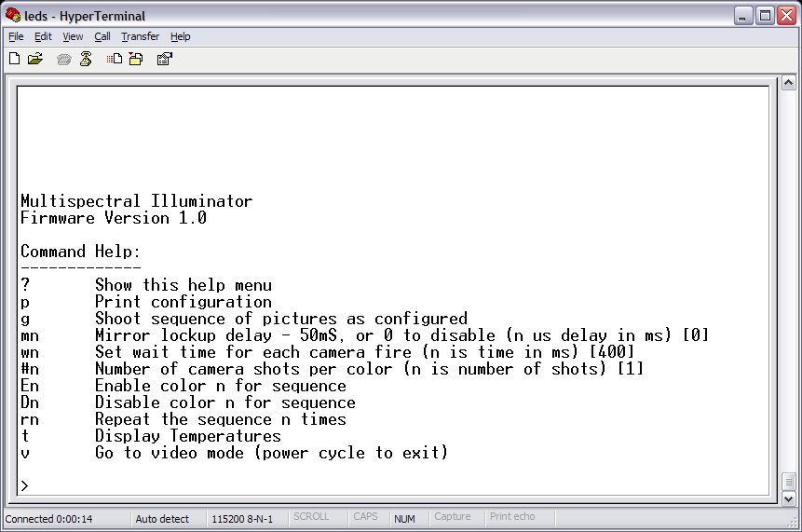
Task: Click the Disconnect toolbar icon
Action: (86, 59)
